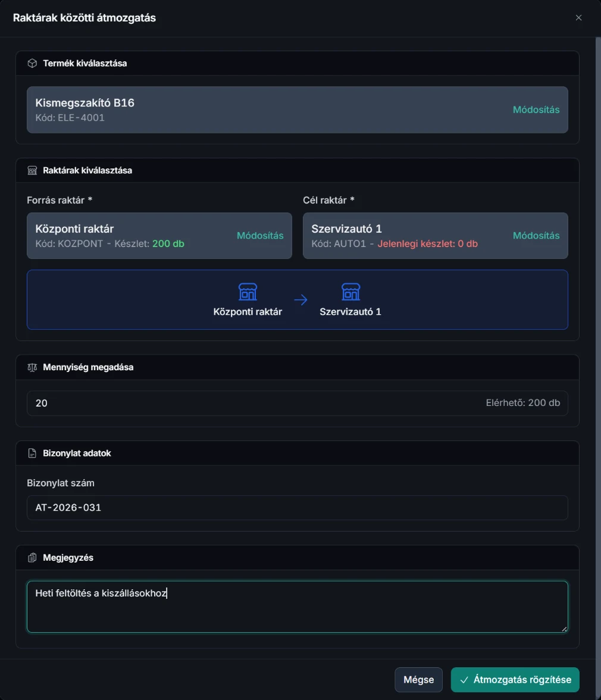Focus the quantity field showing 20
The width and height of the screenshot is (601, 700).
pos(297,403)
